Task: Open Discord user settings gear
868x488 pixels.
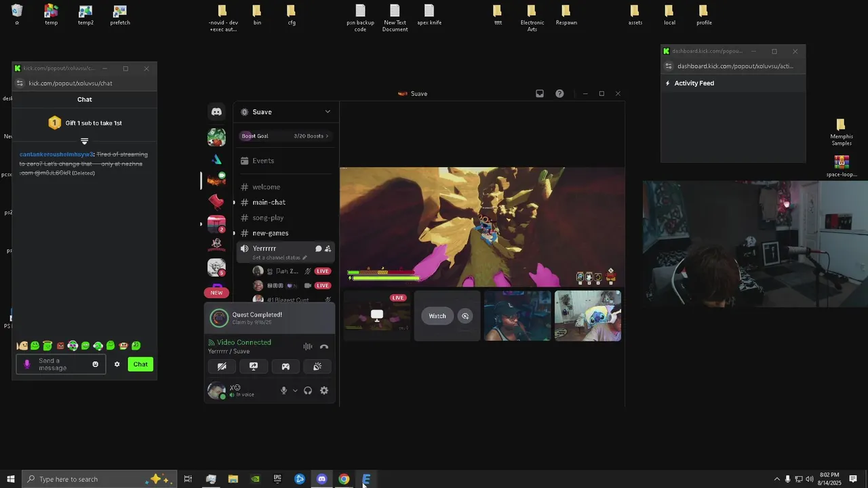Action: pos(324,390)
